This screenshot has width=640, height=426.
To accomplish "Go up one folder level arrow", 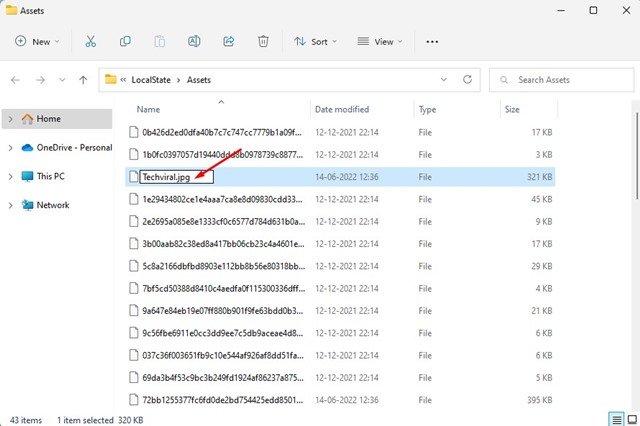I will (83, 80).
